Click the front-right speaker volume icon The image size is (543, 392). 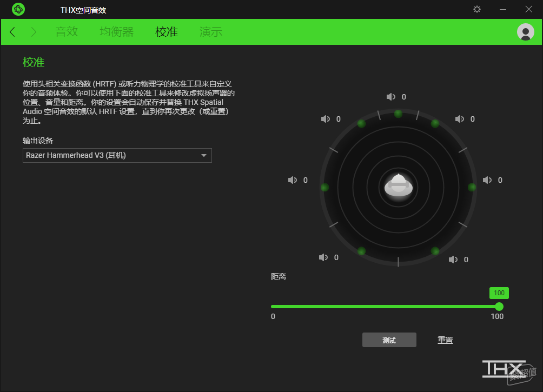(x=460, y=119)
